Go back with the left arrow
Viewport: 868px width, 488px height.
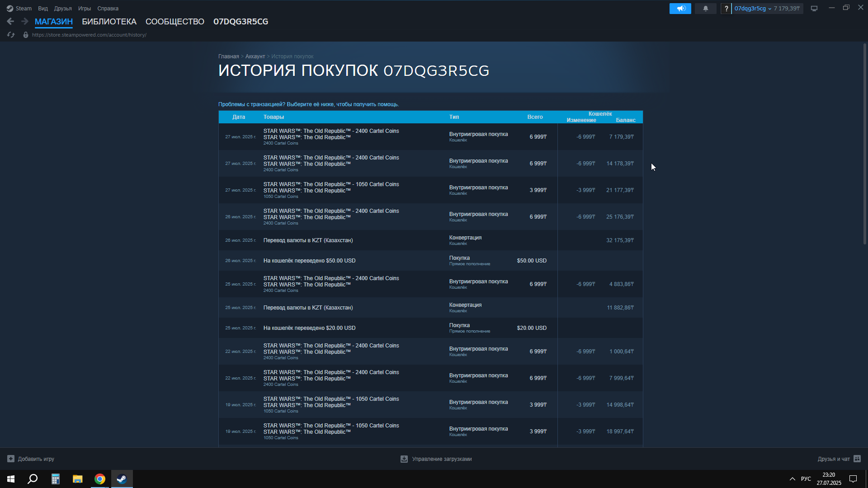pyautogui.click(x=10, y=21)
